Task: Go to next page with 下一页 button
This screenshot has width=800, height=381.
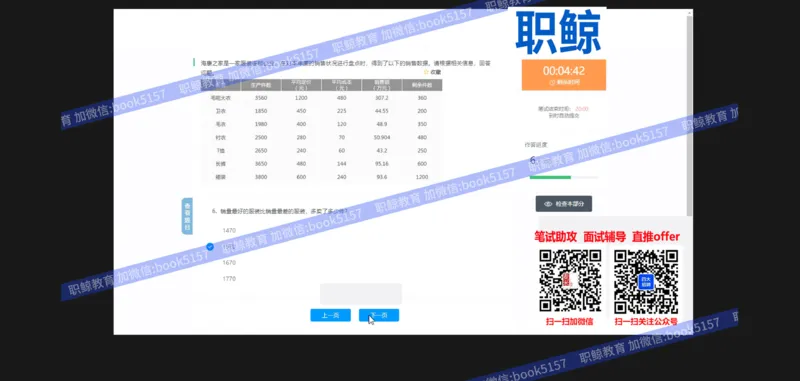Action: 379,315
